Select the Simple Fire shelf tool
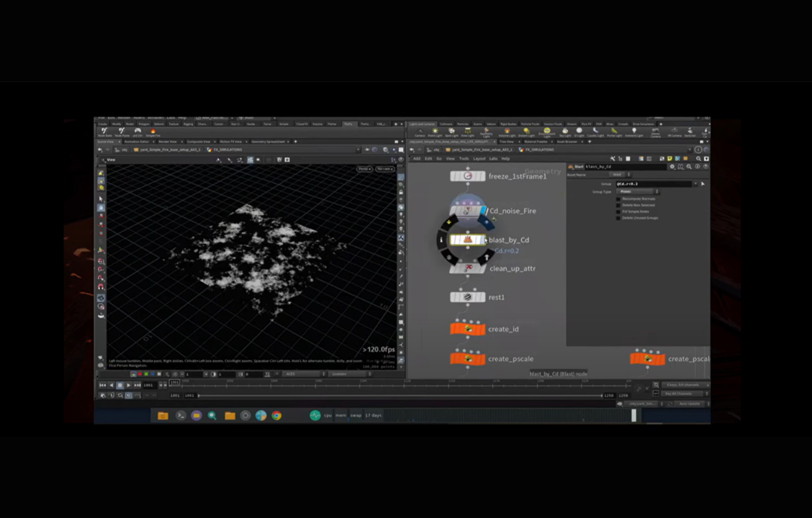The height and width of the screenshot is (518, 812). pyautogui.click(x=152, y=132)
